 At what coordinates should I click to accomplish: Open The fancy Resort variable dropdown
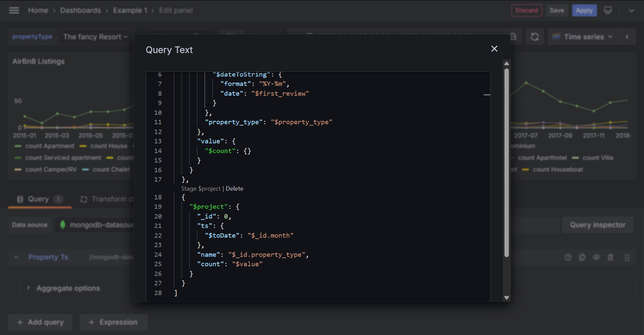point(95,37)
